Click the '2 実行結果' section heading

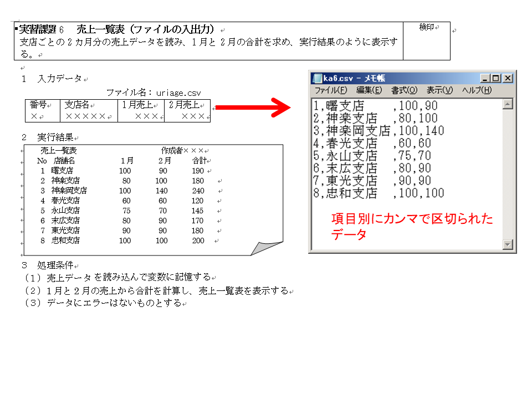point(48,138)
